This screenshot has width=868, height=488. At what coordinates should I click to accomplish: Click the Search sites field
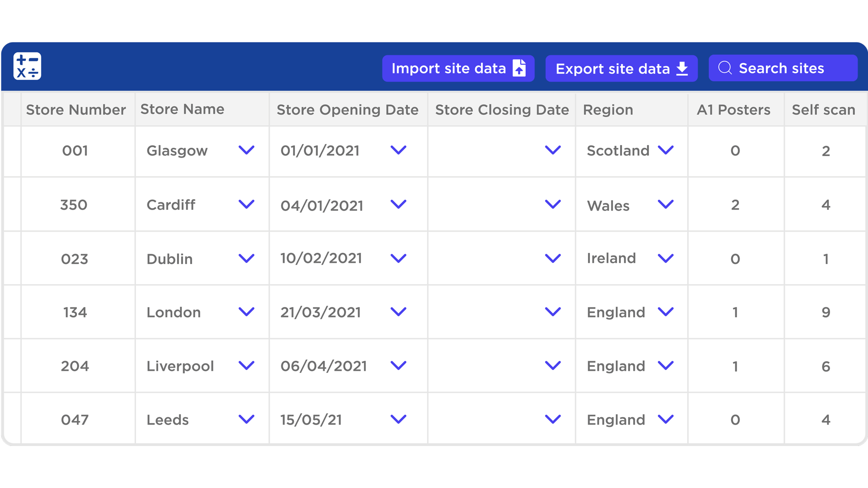coord(783,68)
